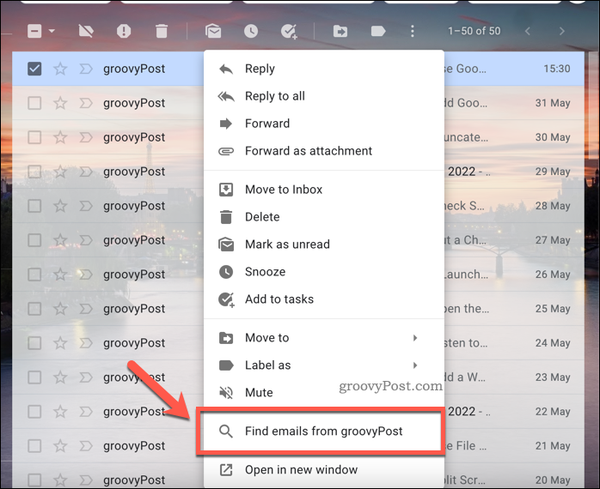This screenshot has height=489, width=600.
Task: Select the 26 May email checkbox
Action: (34, 274)
